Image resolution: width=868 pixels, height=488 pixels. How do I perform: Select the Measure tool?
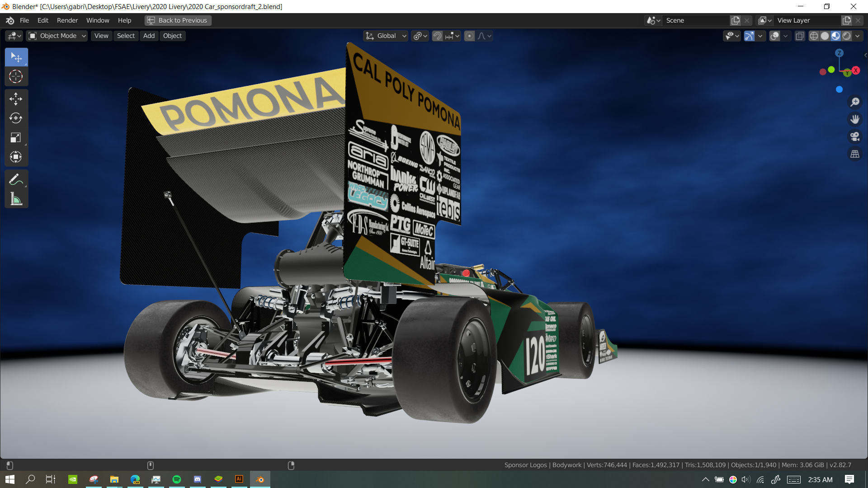[x=16, y=199]
